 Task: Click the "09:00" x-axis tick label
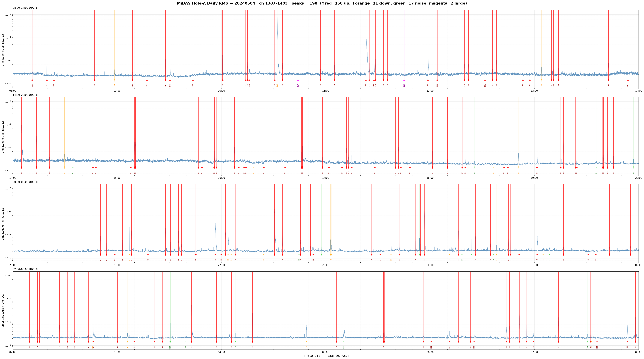[x=117, y=91]
